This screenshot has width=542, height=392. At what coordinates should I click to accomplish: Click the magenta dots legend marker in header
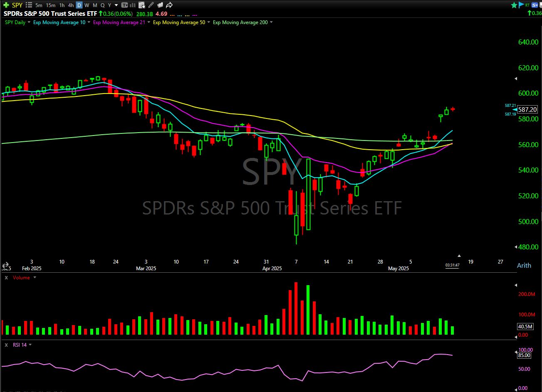coord(194,15)
